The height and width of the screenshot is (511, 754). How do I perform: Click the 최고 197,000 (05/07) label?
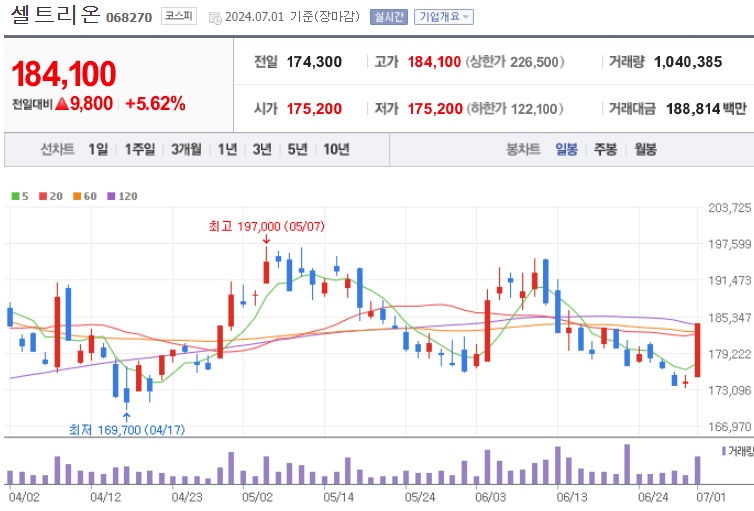[x=267, y=226]
